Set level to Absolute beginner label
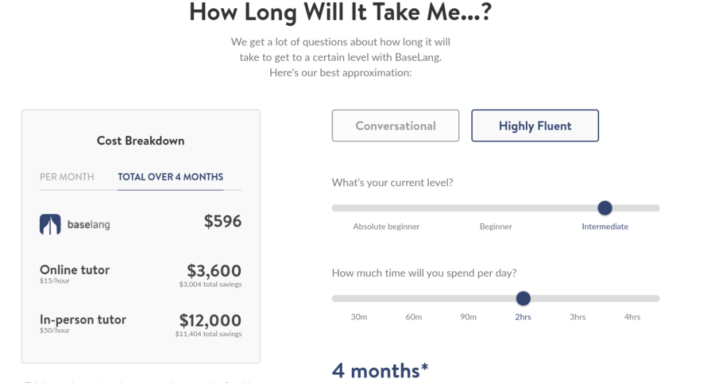 point(386,227)
